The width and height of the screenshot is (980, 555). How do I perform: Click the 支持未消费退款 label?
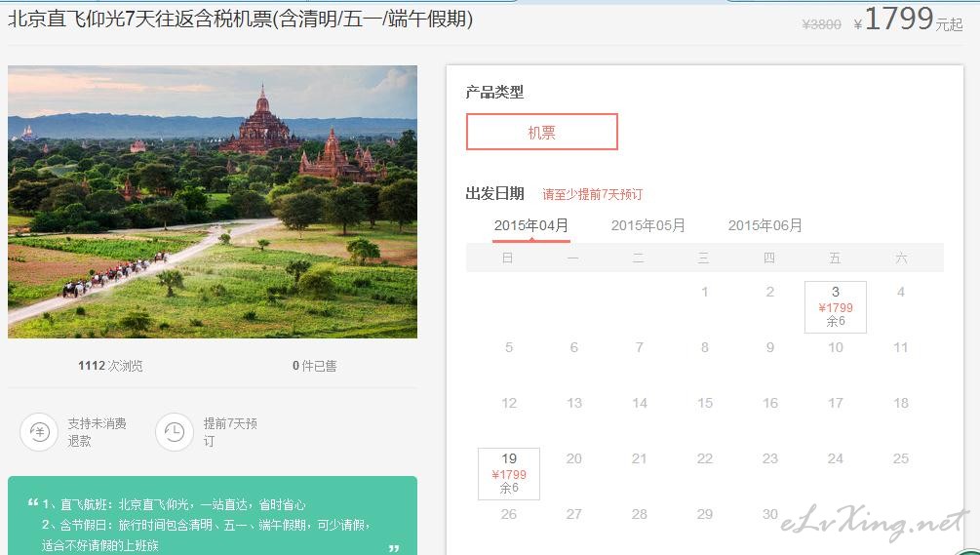(x=97, y=432)
